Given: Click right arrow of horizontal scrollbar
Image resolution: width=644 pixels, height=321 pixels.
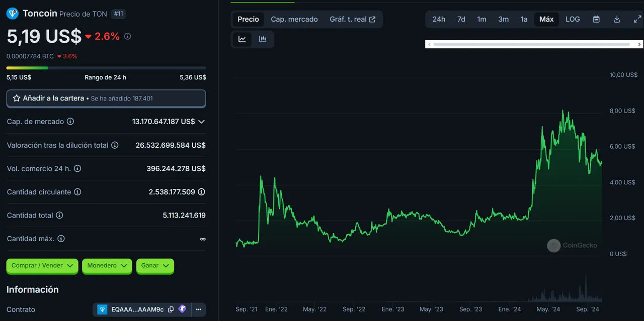Looking at the screenshot, I should (639, 44).
